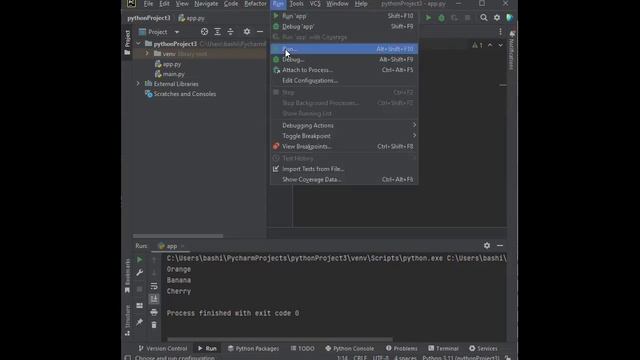Click the JetBrains Toolbox colorful icon
The width and height of the screenshot is (640, 360).
509,18
